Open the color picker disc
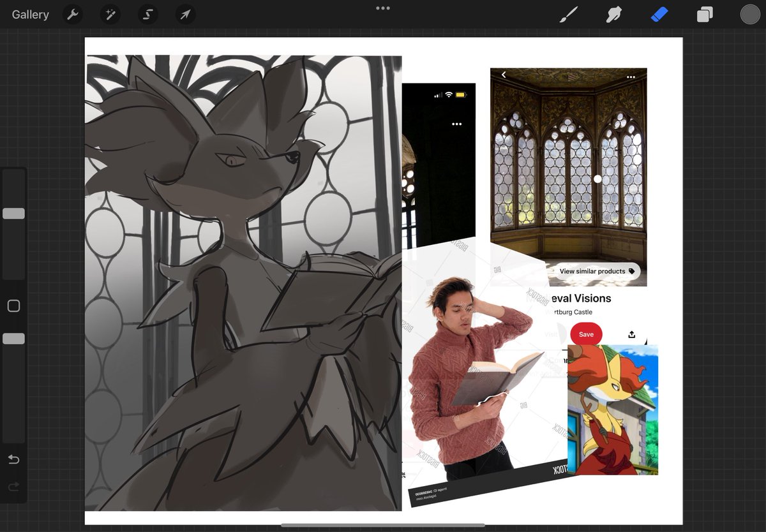This screenshot has width=766, height=532. click(750, 15)
